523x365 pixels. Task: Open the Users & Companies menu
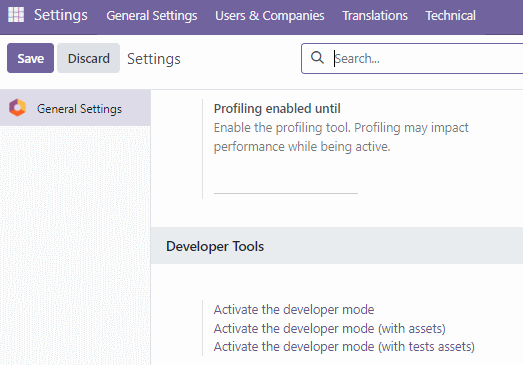point(270,16)
